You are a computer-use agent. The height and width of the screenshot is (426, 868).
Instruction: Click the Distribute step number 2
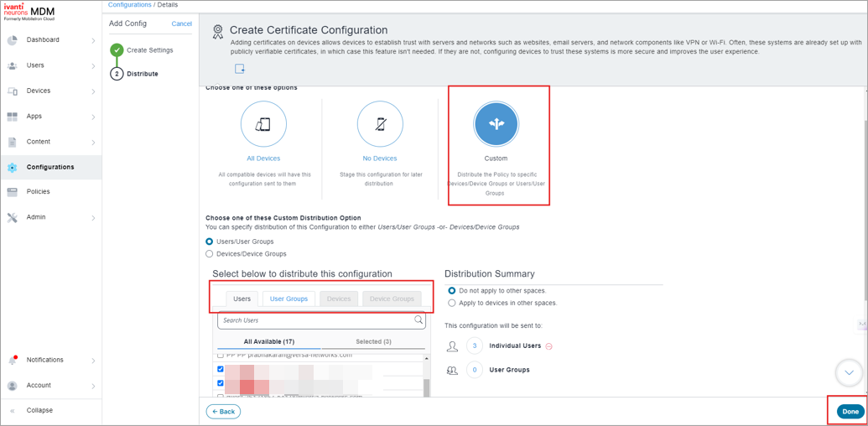(x=117, y=74)
